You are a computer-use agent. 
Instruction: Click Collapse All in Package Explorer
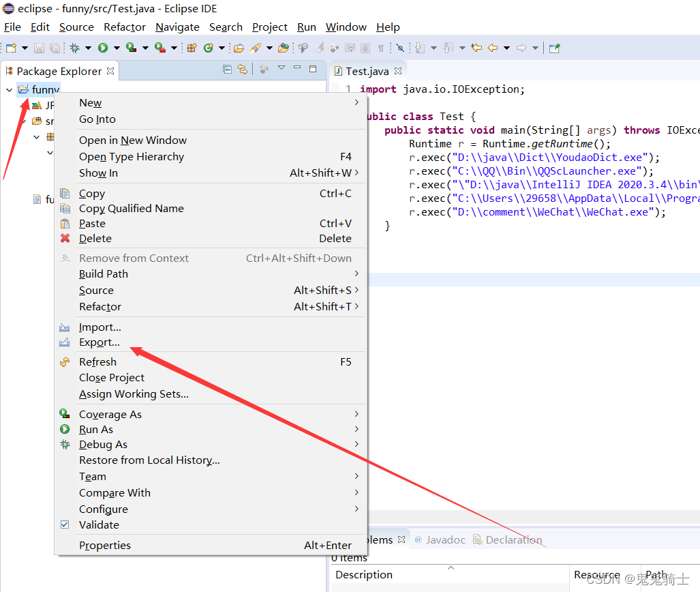[227, 70]
